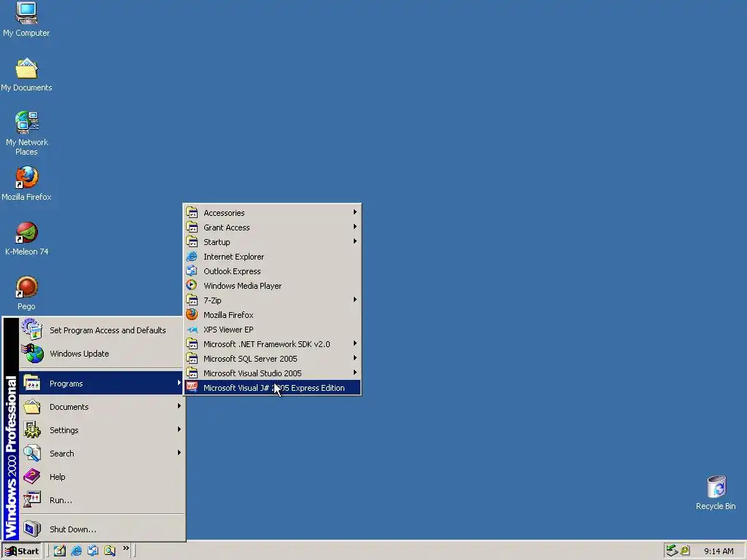Expand the Documents submenu arrow
The height and width of the screenshot is (560, 747).
(x=179, y=406)
